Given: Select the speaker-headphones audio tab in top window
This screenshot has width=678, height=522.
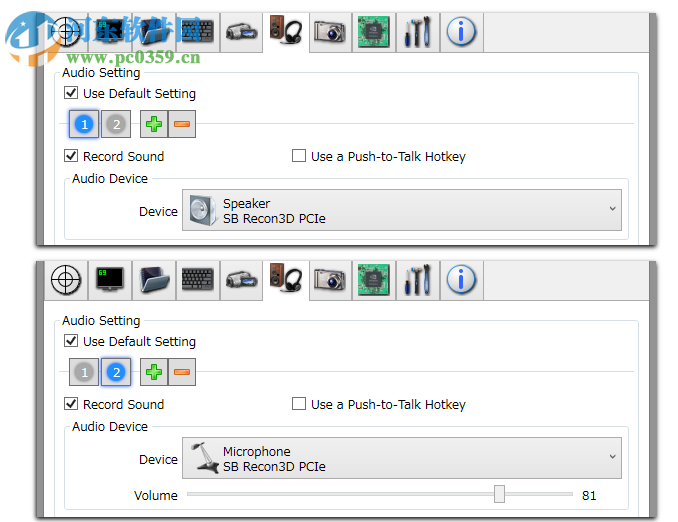Looking at the screenshot, I should point(286,32).
